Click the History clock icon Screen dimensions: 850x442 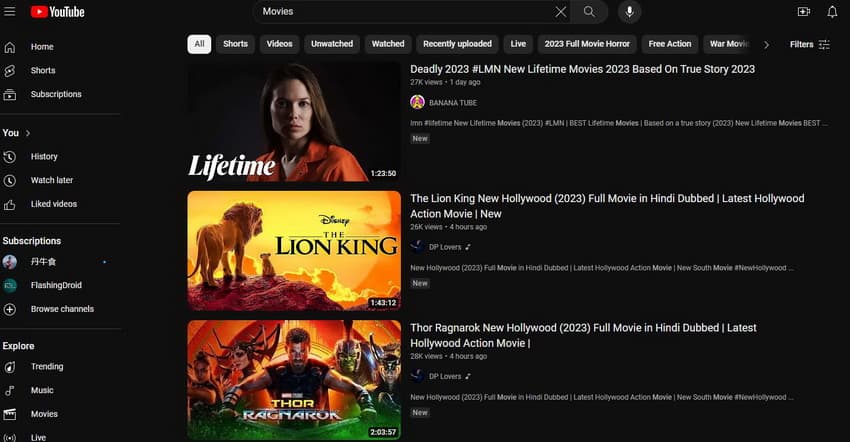click(x=10, y=157)
